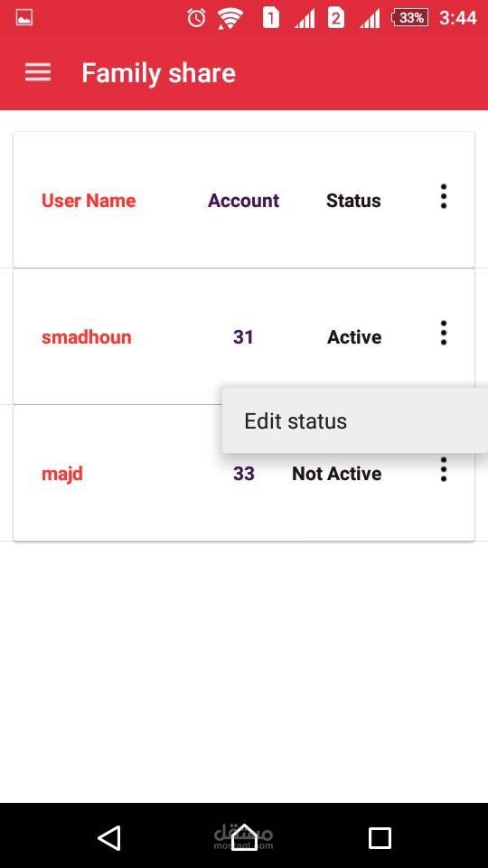488x868 pixels.
Task: Tap the Android recent apps button
Action: coord(380,838)
